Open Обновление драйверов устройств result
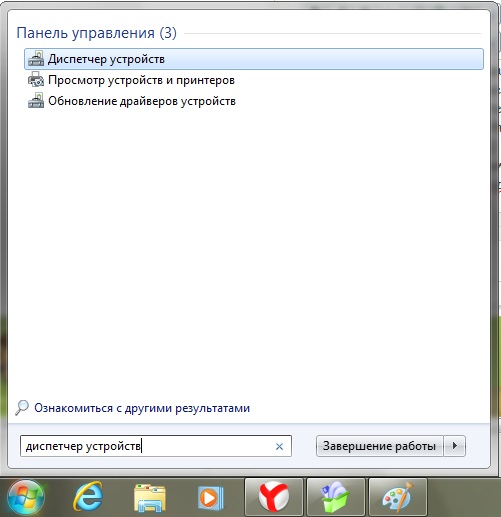Image resolution: width=501 pixels, height=517 pixels. click(x=254, y=101)
